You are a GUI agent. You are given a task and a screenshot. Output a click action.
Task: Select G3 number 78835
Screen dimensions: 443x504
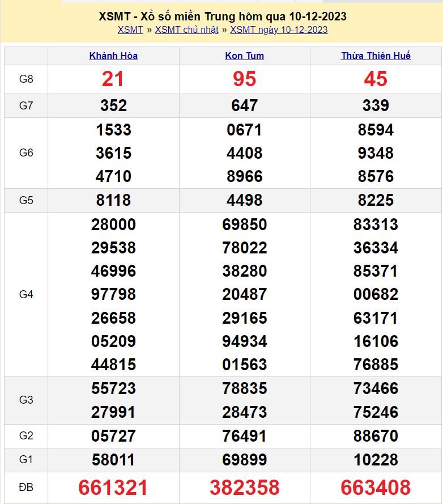click(x=245, y=388)
